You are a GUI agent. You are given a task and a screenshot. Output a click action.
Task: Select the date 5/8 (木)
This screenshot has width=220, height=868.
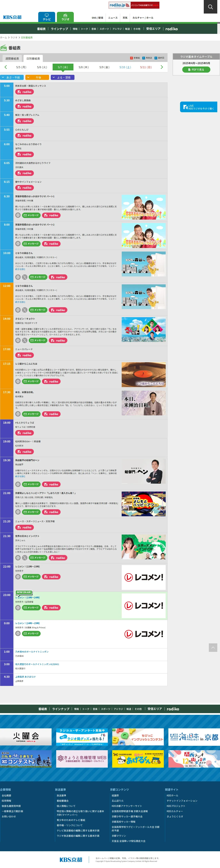point(84,67)
